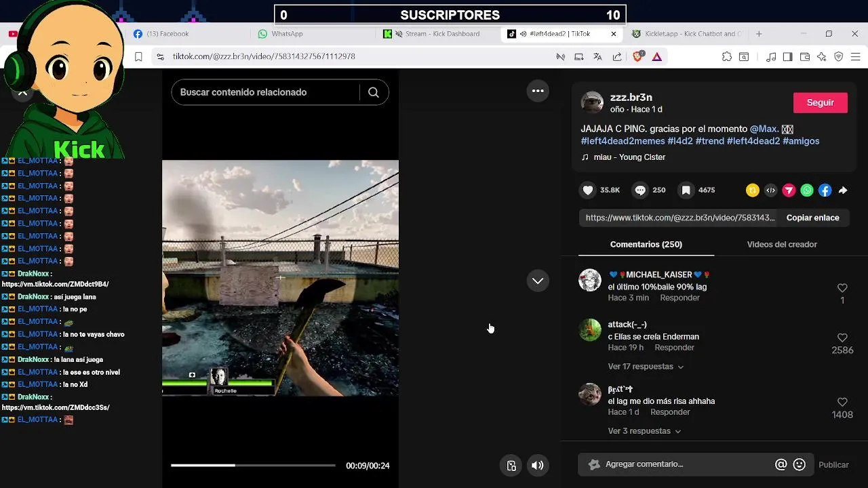Open emoji picker in comment box
868x488 pixels.
click(800, 464)
